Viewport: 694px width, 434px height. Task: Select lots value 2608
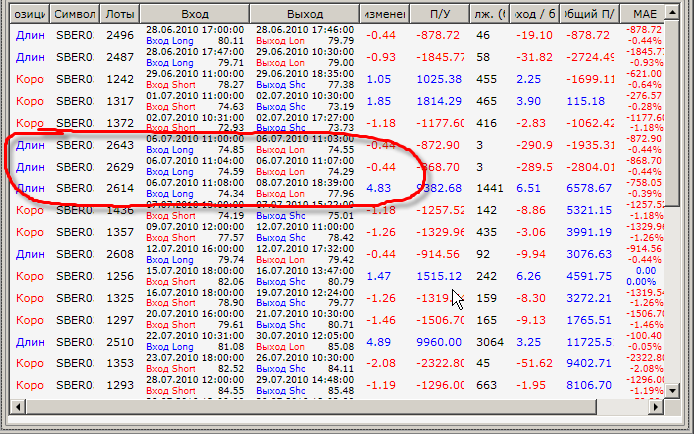[120, 254]
